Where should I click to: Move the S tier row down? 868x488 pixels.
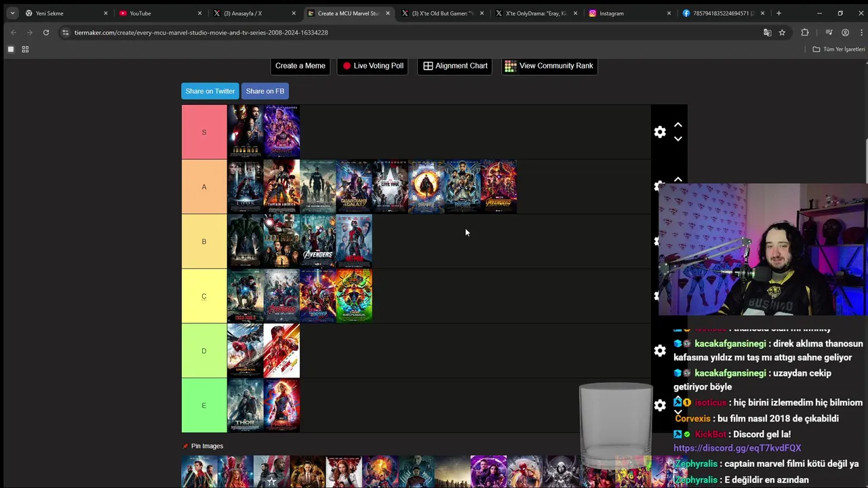tap(677, 139)
